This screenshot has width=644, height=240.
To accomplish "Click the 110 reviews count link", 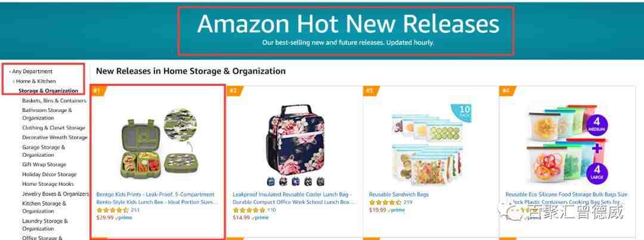I will click(x=272, y=210).
